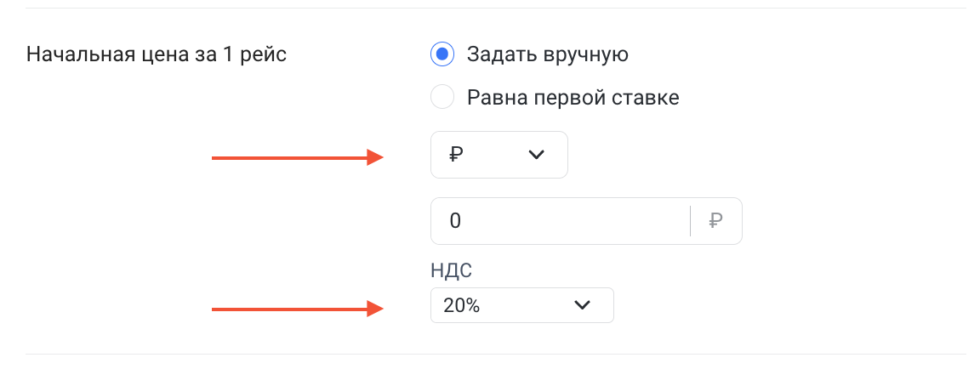
Task: Open the ₽ currency dropdown
Action: (499, 155)
